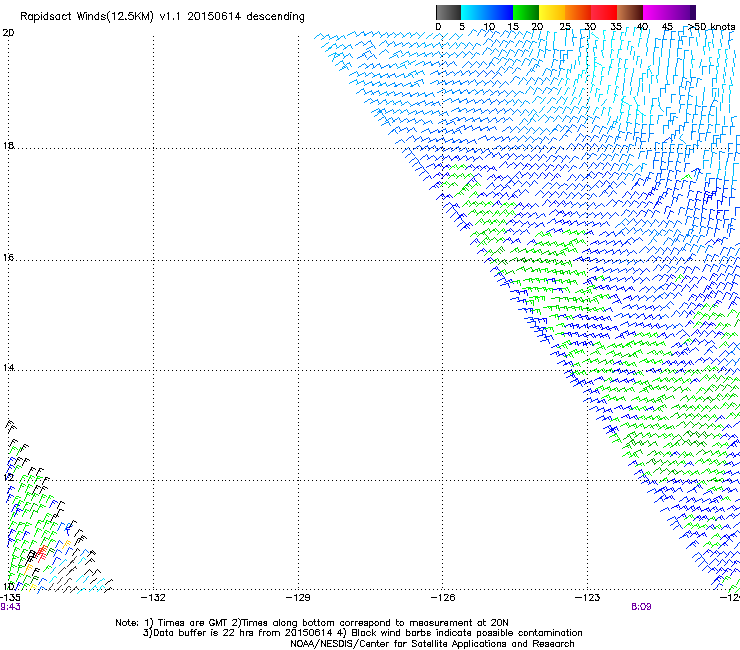This screenshot has height=650, width=740.
Task: Click the "NOAA/NESDIS/Center for Satellite Applications and Research" credit
Action: 432,644
